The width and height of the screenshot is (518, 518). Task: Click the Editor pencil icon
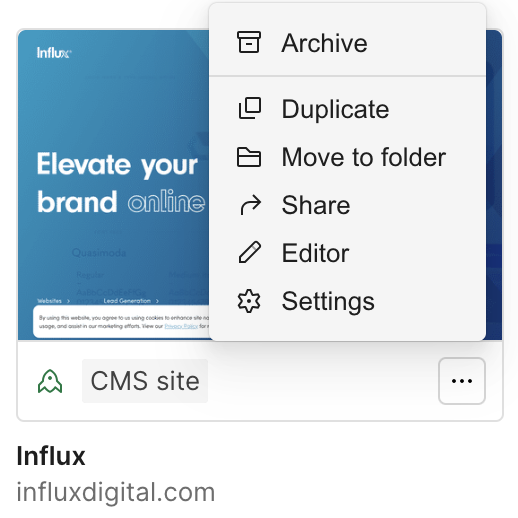click(250, 252)
